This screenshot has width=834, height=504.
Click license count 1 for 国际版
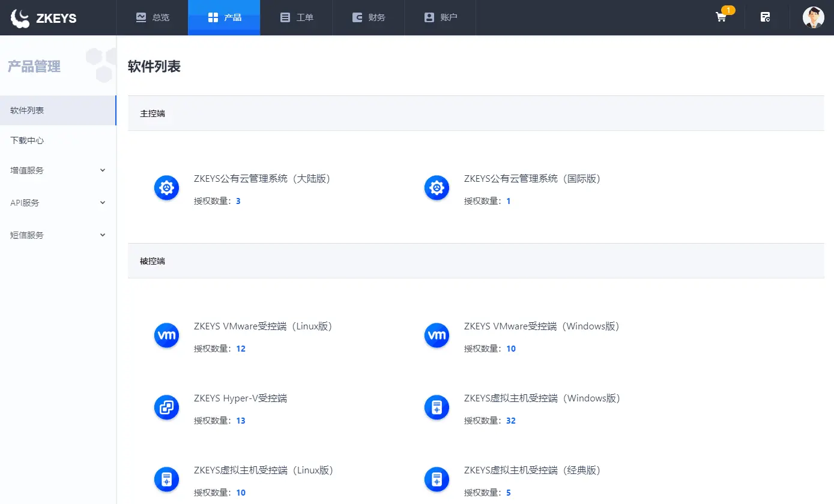pos(509,201)
